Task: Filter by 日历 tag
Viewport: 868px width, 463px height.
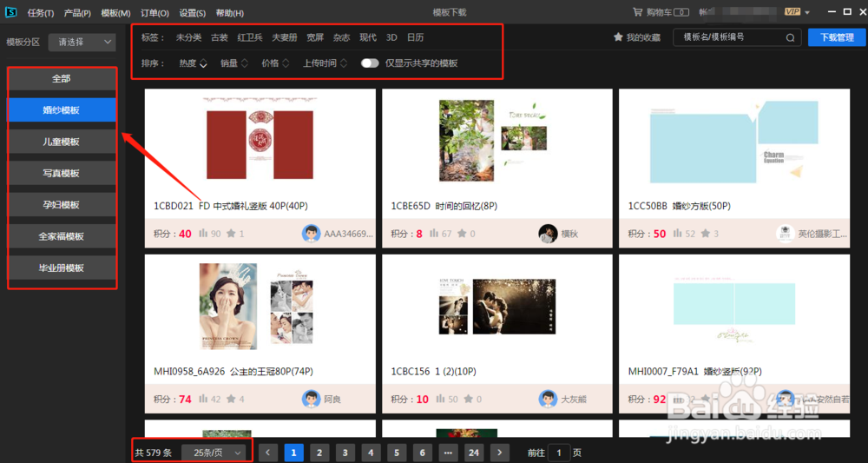Action: (x=415, y=37)
